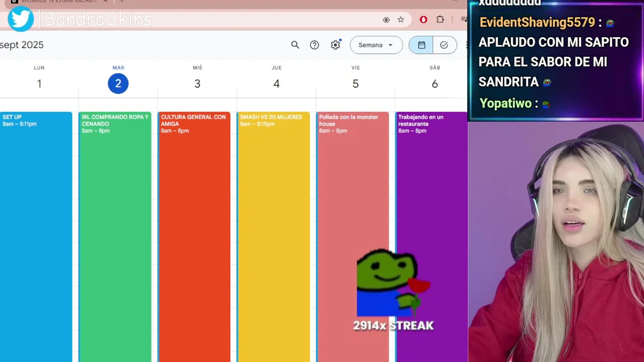Screen dimensions: 644x362
Task: Open a new browser tab
Action: coord(121,2)
